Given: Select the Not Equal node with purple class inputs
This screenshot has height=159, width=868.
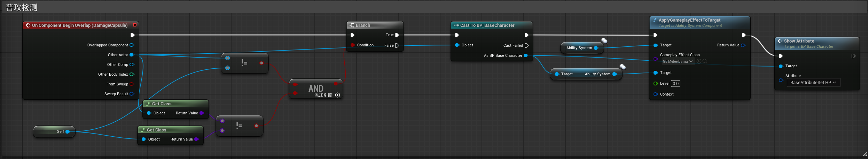Looking at the screenshot, I should pyautogui.click(x=240, y=126).
